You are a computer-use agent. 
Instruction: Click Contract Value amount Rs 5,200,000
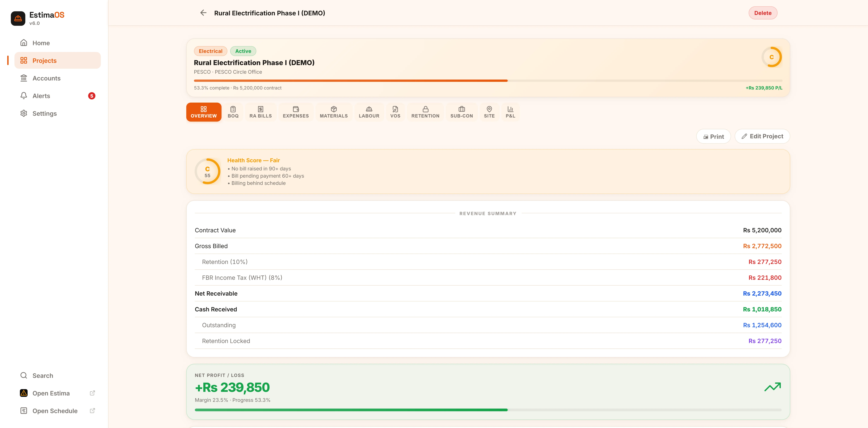[762, 230]
